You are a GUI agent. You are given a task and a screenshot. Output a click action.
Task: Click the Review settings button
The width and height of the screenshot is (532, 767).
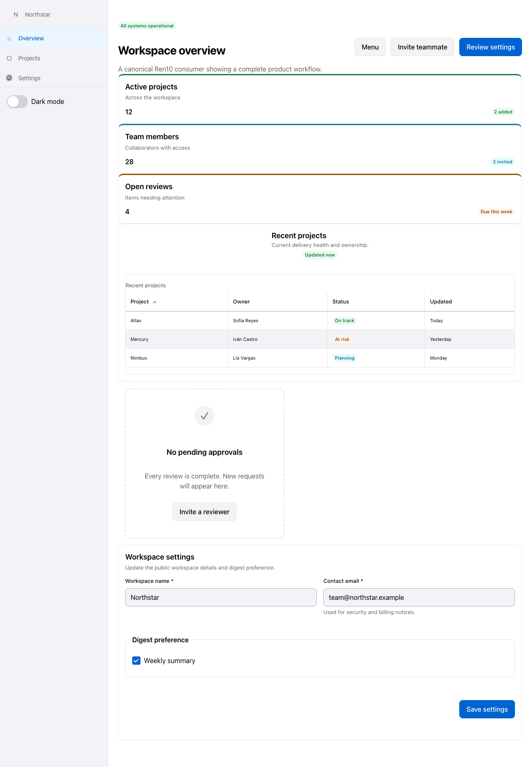click(490, 47)
